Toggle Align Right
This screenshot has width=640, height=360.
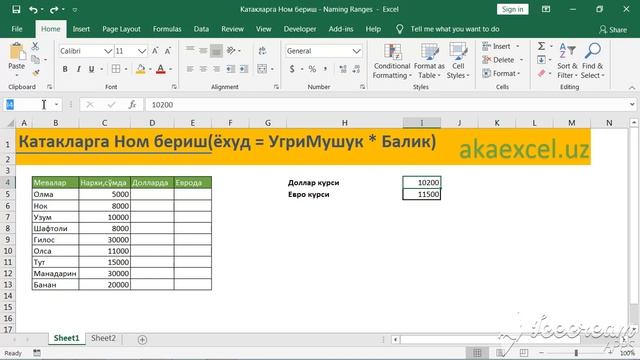216,69
